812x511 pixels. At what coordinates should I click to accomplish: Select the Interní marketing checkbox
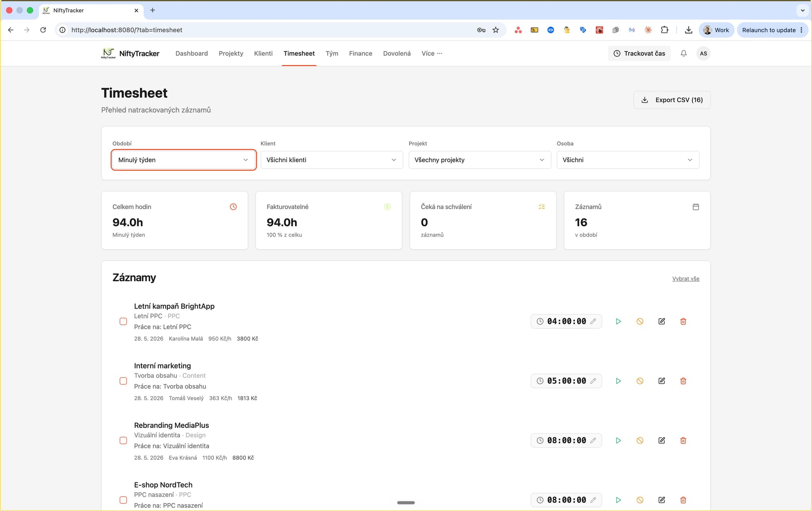coord(123,381)
